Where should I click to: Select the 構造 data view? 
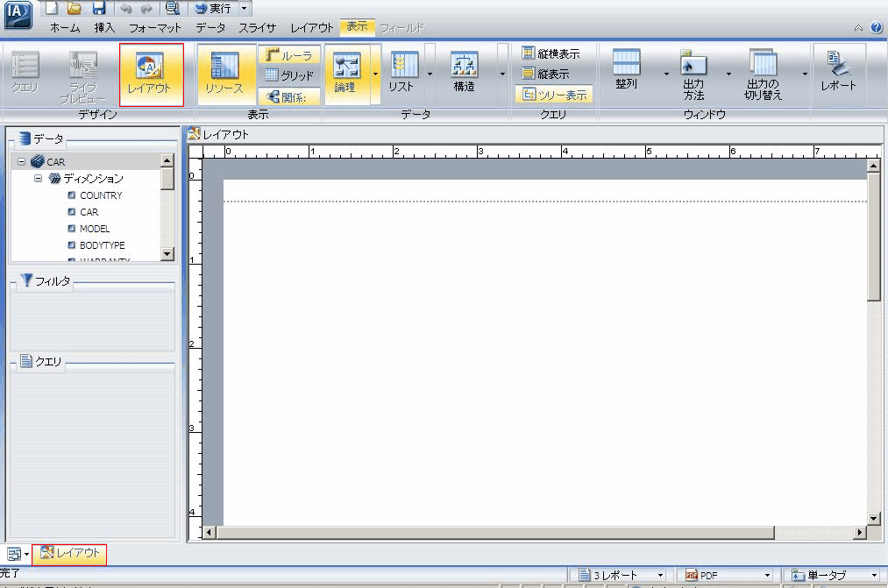pos(465,73)
